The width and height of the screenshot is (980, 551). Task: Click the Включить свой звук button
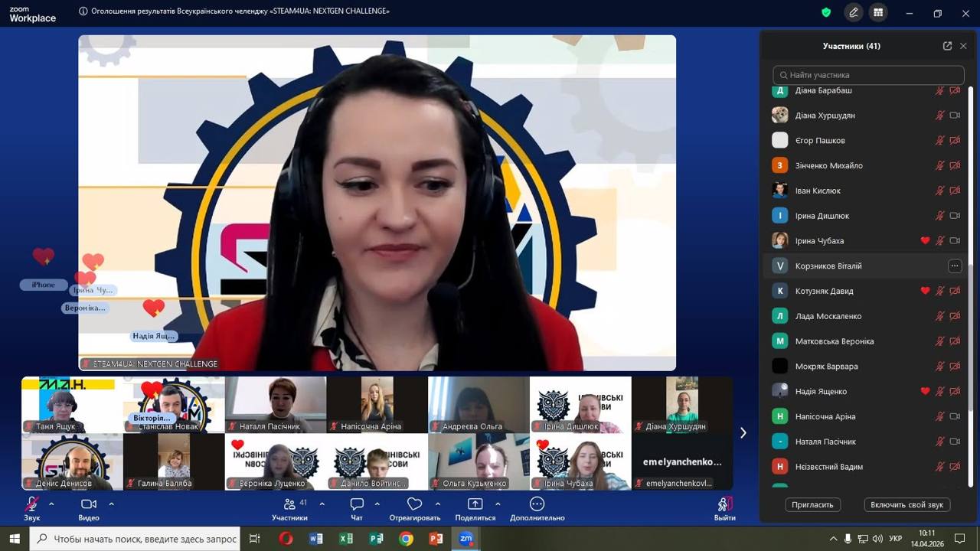[906, 505]
